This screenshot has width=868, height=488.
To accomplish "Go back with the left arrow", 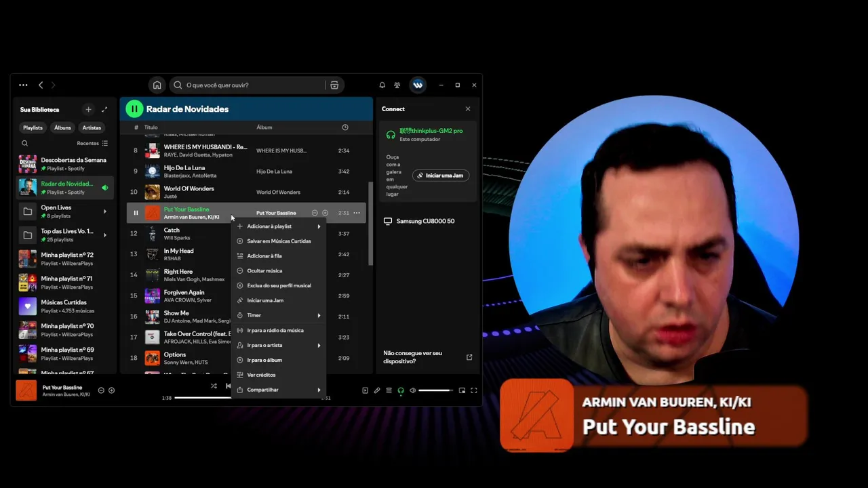I will [x=41, y=85].
